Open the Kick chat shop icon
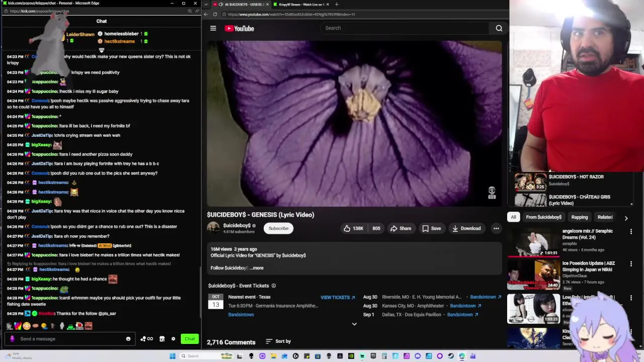 162,339
